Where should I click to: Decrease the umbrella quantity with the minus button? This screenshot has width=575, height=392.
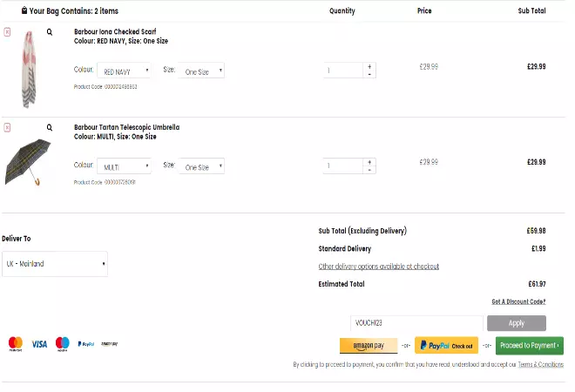coord(369,171)
